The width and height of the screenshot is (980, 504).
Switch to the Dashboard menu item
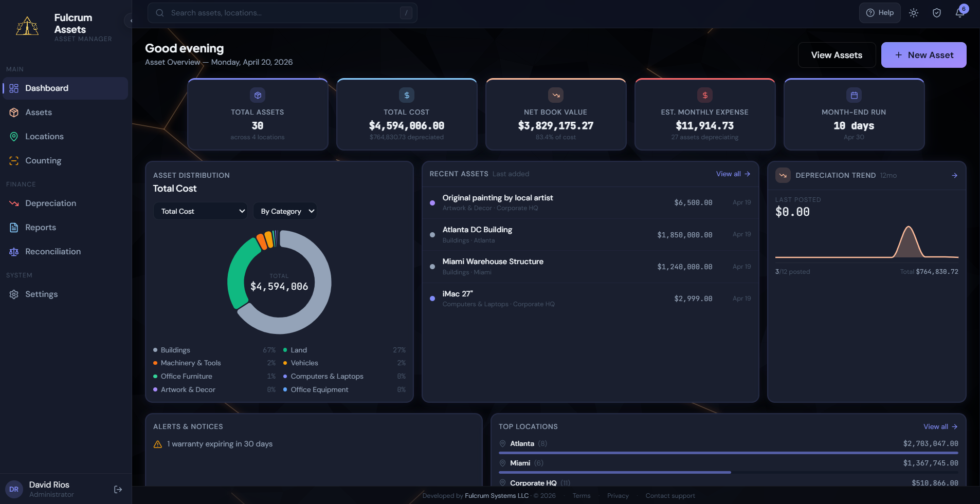(47, 88)
